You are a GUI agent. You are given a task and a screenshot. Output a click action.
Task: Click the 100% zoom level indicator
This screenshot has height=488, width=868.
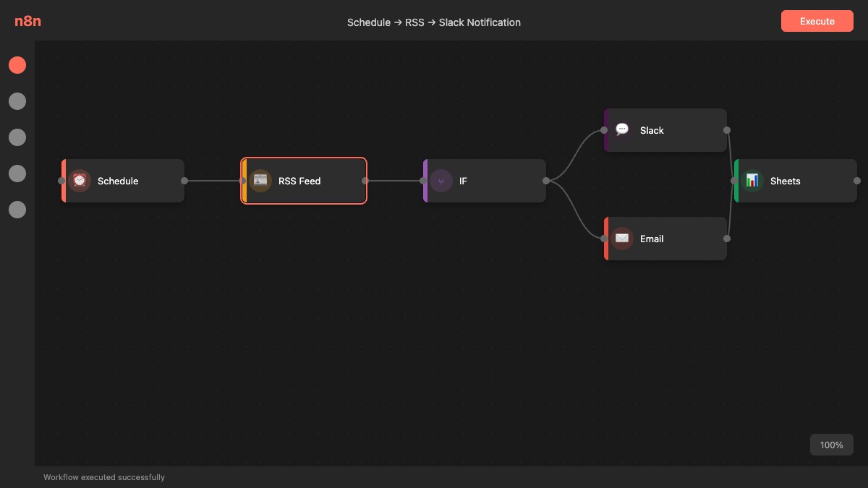(831, 445)
